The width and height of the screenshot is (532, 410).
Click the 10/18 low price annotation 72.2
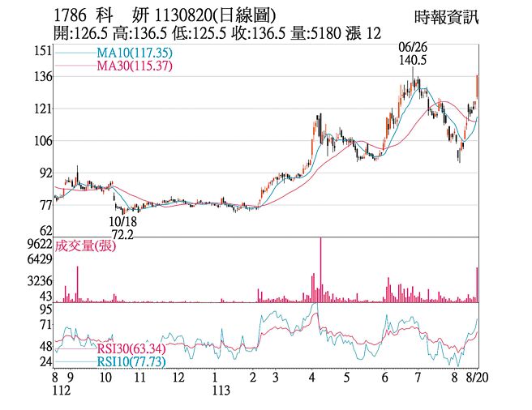click(122, 233)
